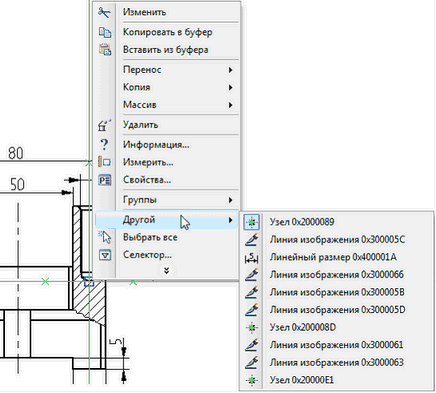Select Линия изображения 0x300005D
This screenshot has width=436, height=393.
(x=337, y=310)
